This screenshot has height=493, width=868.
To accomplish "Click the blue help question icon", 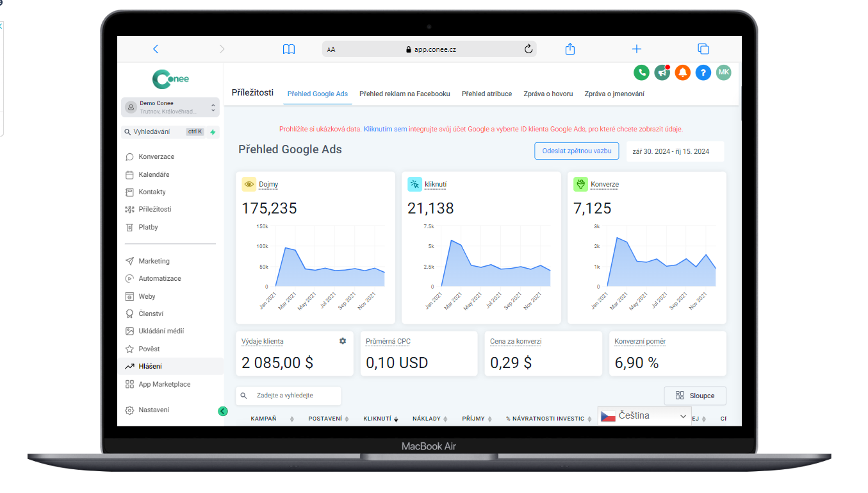I will 703,72.
